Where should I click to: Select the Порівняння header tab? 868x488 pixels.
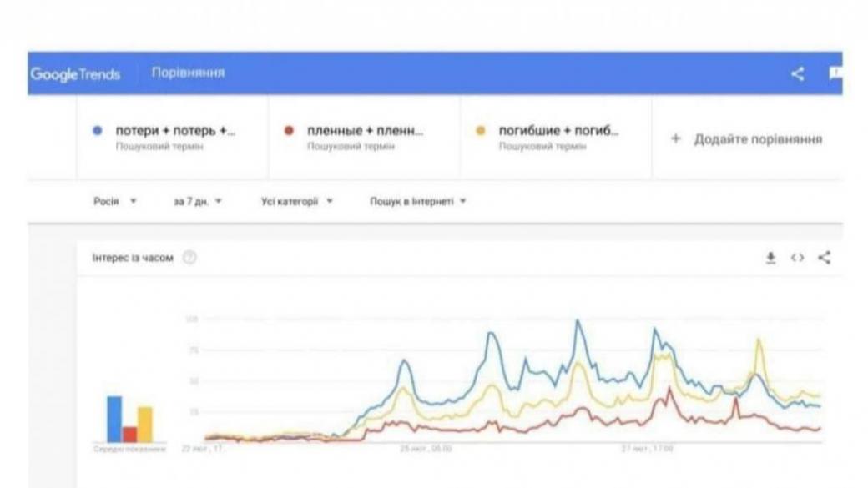coord(189,74)
